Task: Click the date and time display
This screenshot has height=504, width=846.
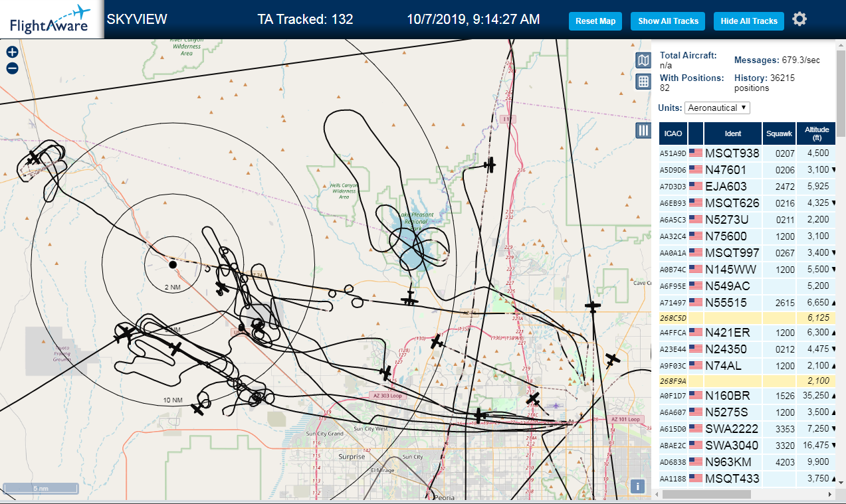Action: tap(473, 19)
